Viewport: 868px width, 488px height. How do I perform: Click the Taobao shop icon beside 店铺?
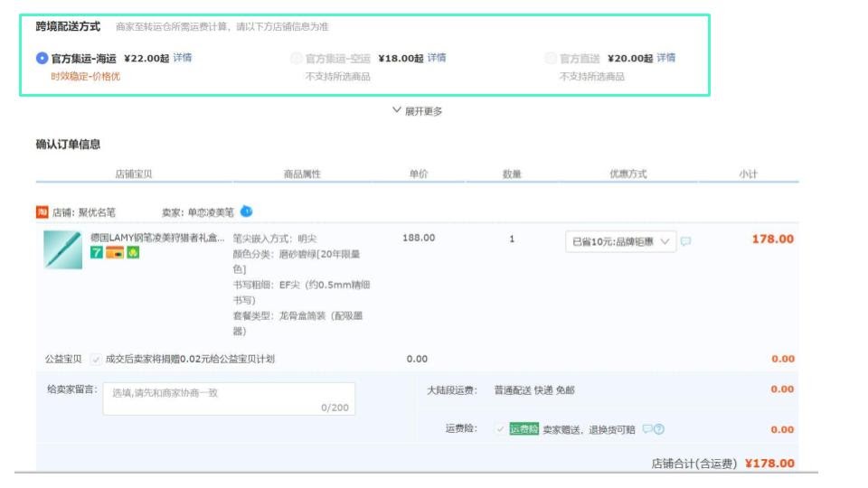[x=42, y=212]
